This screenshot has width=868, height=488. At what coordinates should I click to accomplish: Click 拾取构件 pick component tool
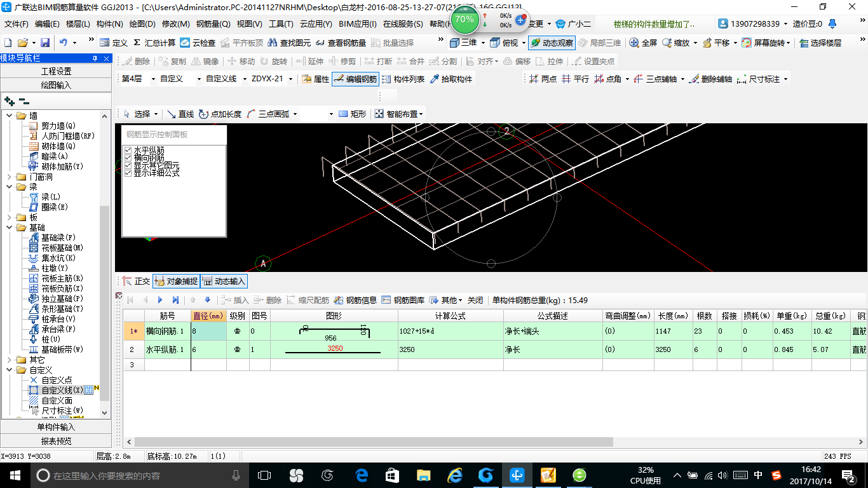(452, 79)
